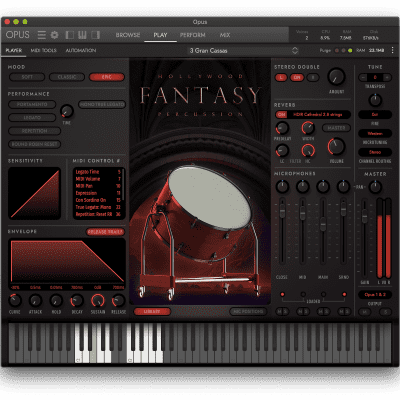Open the Channel Routing Stereo dropdown
Screen dimensions: 400x400
pos(375,152)
